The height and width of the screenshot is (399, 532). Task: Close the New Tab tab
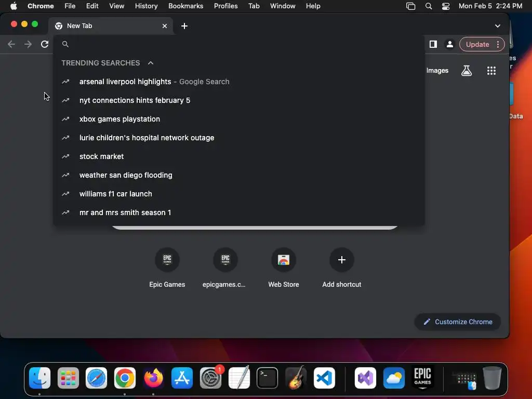[165, 26]
